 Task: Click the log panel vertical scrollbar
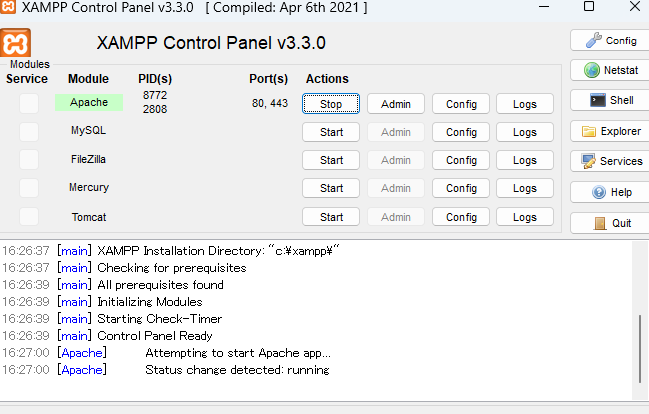pyautogui.click(x=640, y=349)
